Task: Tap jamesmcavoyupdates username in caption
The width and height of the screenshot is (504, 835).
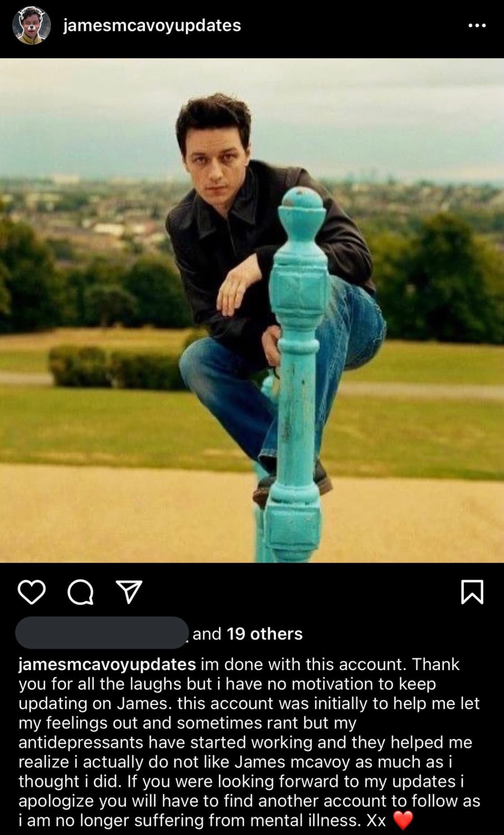Action: point(107,664)
